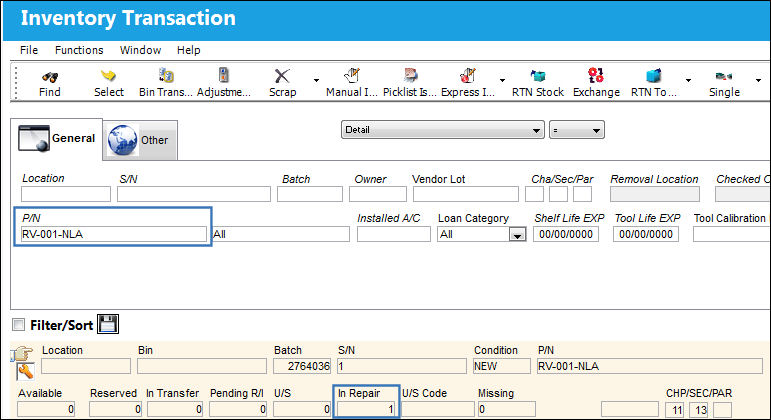Open the Help menu
The image size is (771, 420).
(x=189, y=50)
